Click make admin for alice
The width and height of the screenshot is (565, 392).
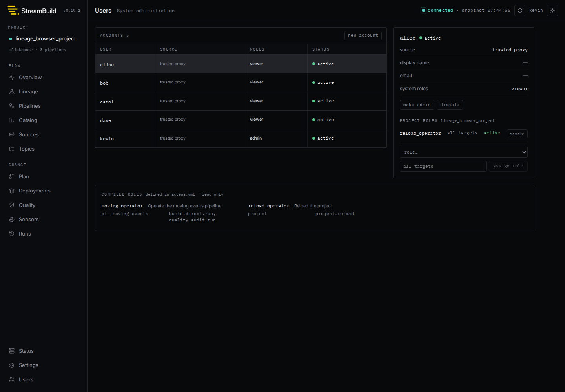[417, 105]
